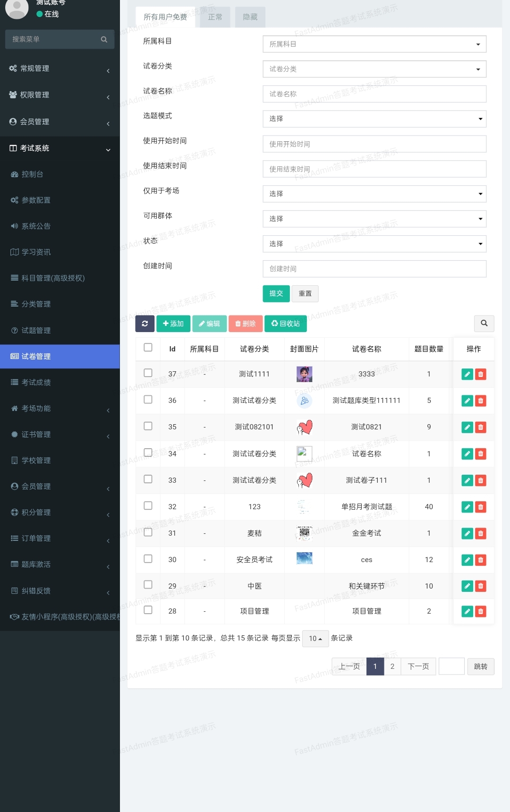Click the 重置 reset button

click(x=305, y=293)
